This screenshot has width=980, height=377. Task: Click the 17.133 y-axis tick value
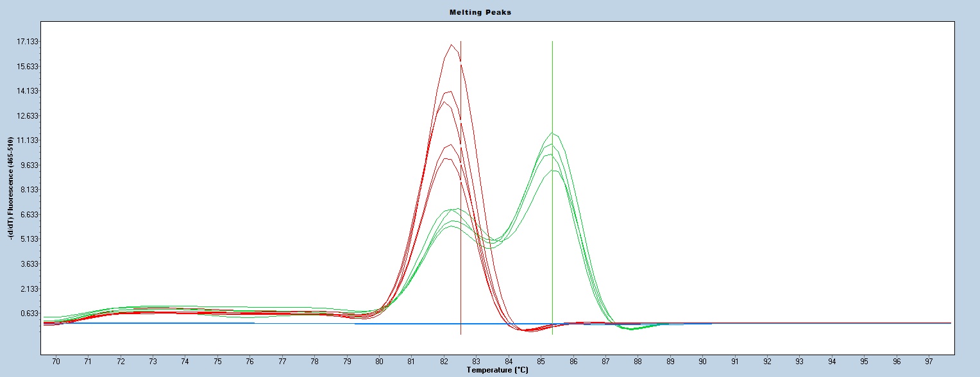tap(28, 42)
